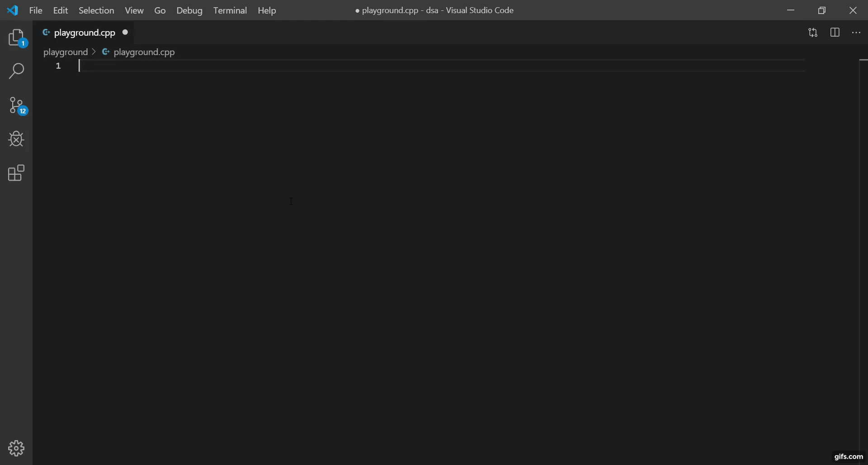Screen dimensions: 868x465
Task: Select the Search icon in activity bar
Action: [x=16, y=71]
